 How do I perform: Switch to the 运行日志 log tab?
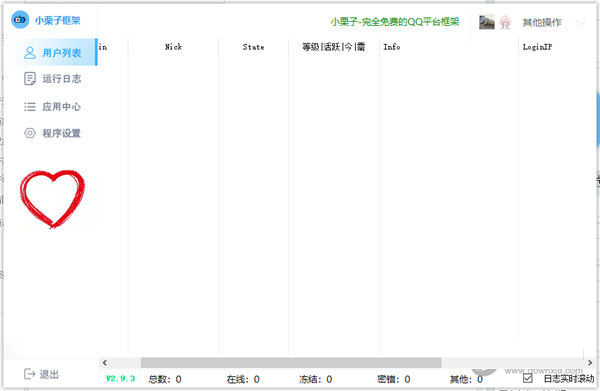coord(52,79)
